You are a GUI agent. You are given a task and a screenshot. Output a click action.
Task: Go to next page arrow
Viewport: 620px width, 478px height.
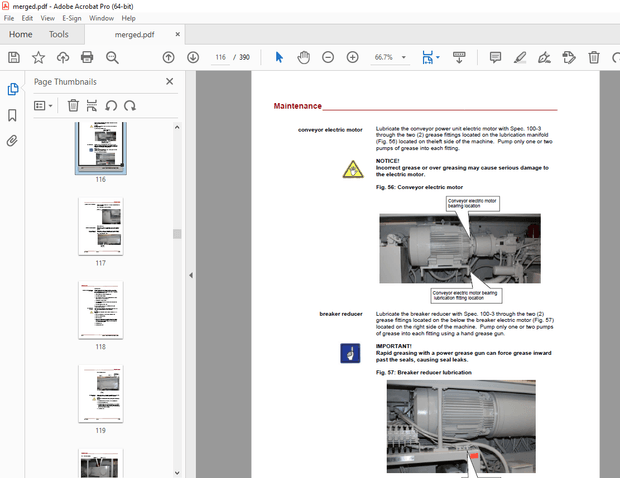pos(193,57)
